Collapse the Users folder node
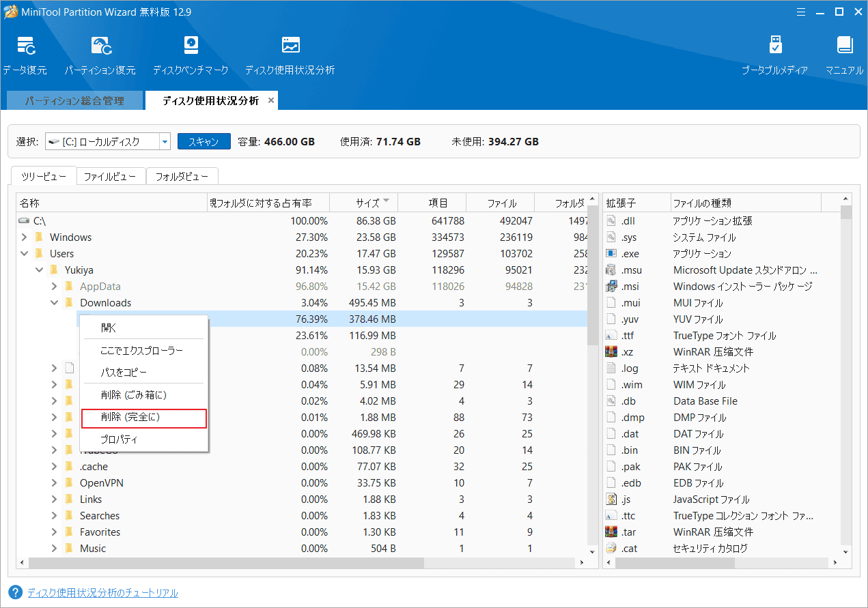This screenshot has height=608, width=868. pos(24,254)
